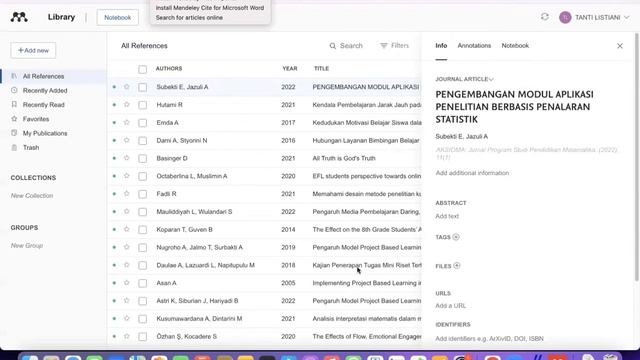Click the Trash bin icon
640x360 pixels.
14,147
